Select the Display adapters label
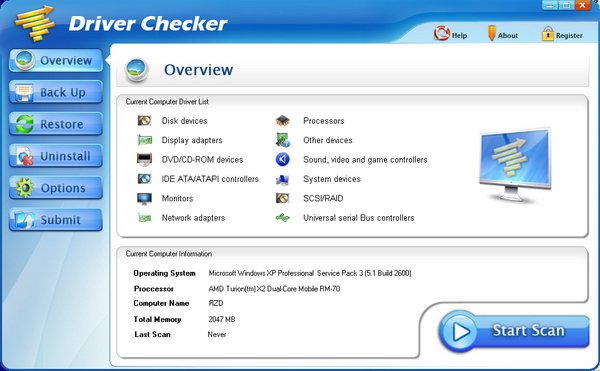Viewport: 600px width, 371px height. click(x=192, y=140)
